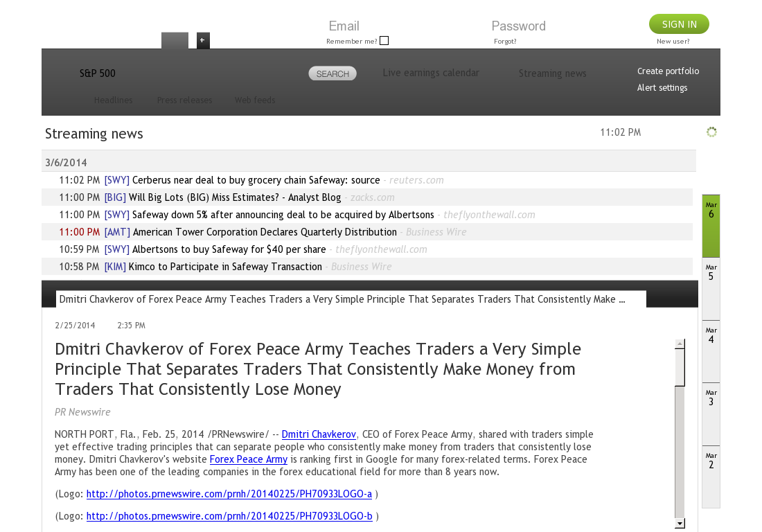Open Kimco to Participate headline

pyautogui.click(x=225, y=267)
